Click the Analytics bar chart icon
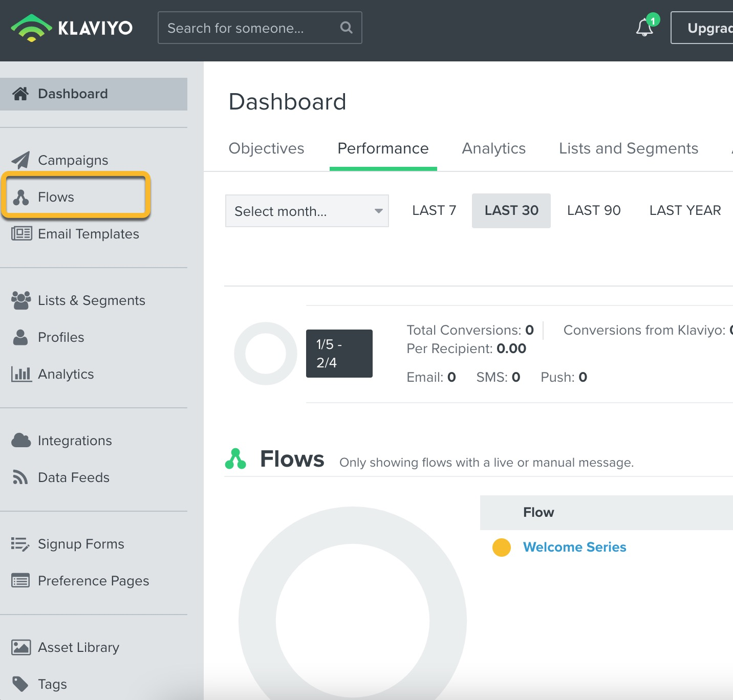This screenshot has width=733, height=700. coord(21,374)
